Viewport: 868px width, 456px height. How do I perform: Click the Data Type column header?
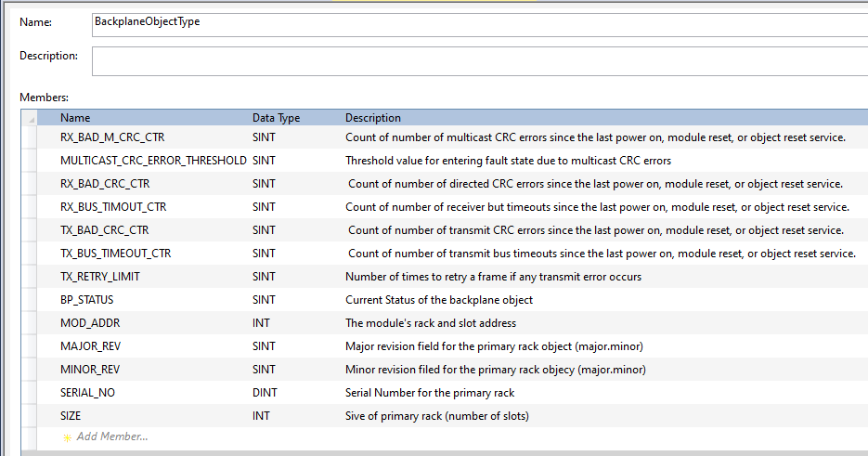(276, 118)
